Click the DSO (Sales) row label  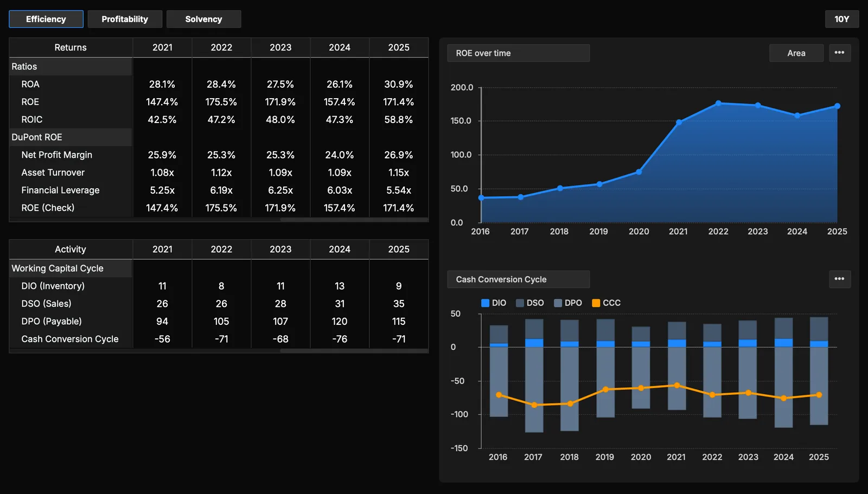tap(47, 304)
